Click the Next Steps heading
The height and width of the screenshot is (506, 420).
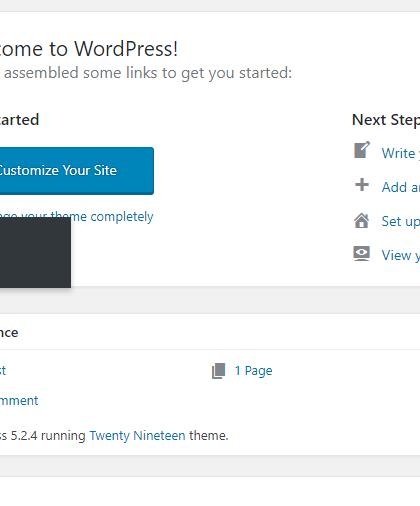[x=386, y=120]
